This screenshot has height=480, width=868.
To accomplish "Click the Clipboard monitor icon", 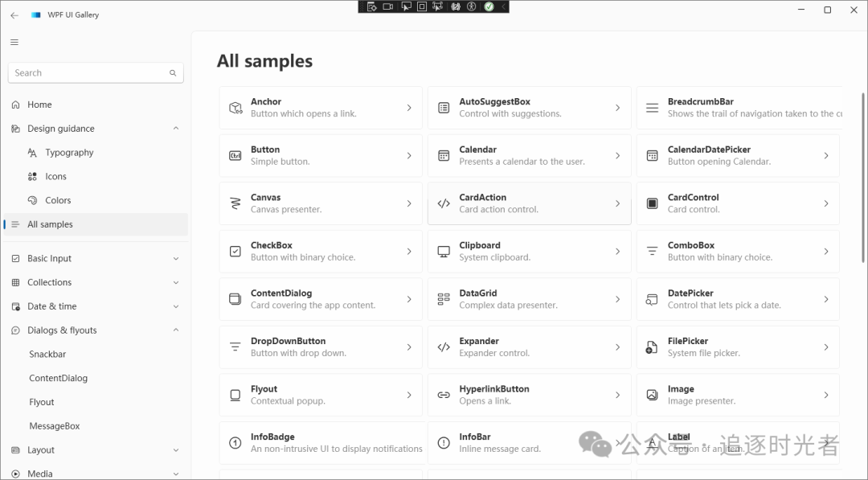I will tap(444, 252).
